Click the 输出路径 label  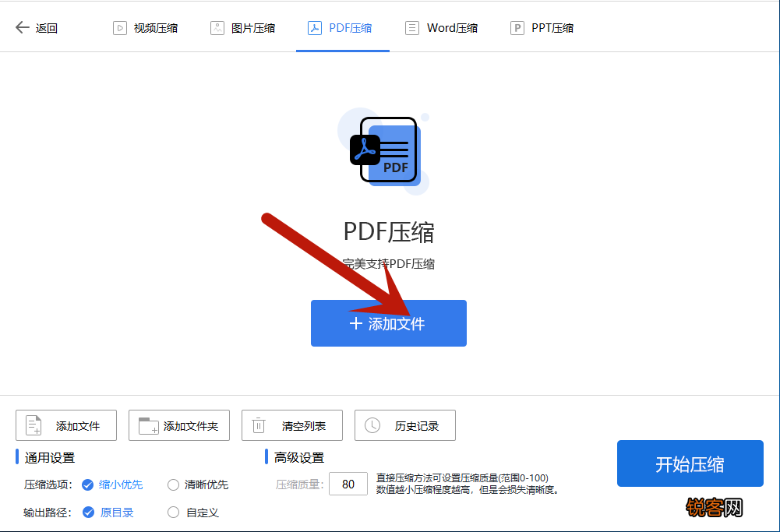coord(48,513)
